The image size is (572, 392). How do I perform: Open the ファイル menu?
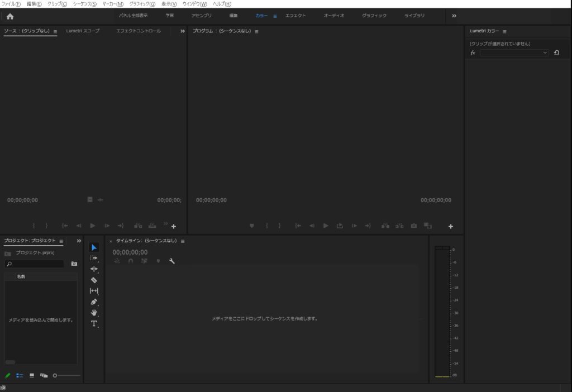click(x=11, y=4)
